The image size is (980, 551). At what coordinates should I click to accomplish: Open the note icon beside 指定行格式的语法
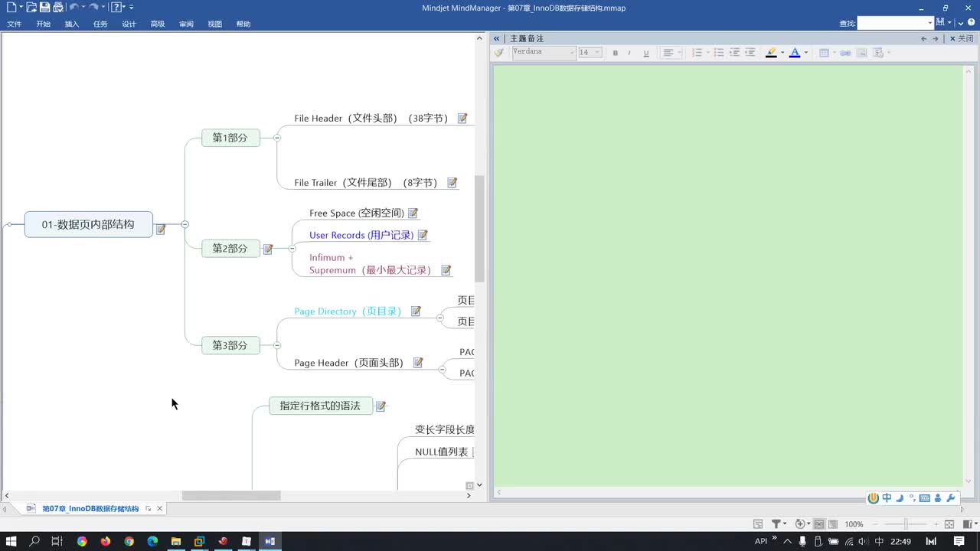point(381,406)
